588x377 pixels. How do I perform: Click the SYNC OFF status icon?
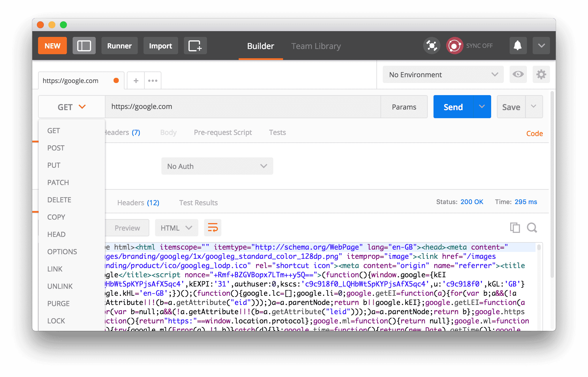point(455,46)
